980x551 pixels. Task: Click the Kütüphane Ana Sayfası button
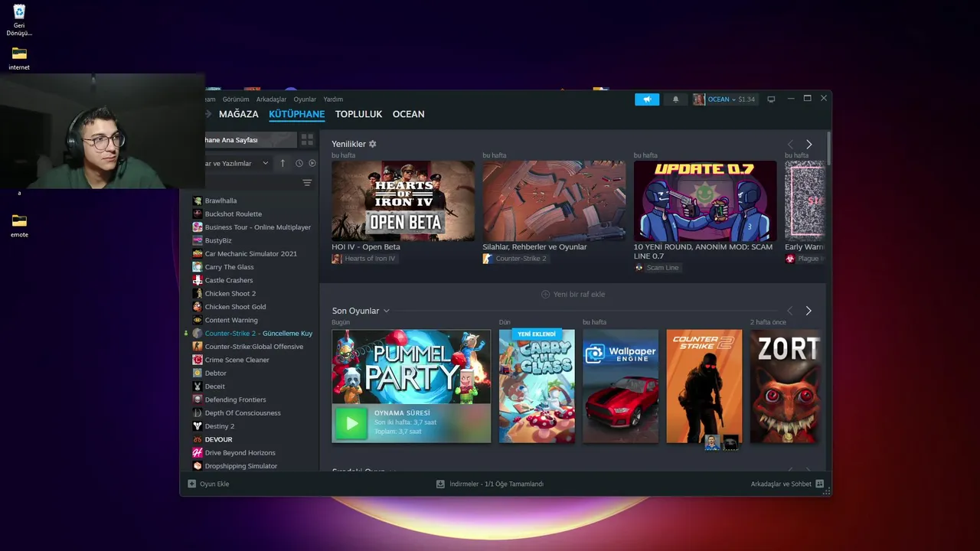(x=250, y=140)
